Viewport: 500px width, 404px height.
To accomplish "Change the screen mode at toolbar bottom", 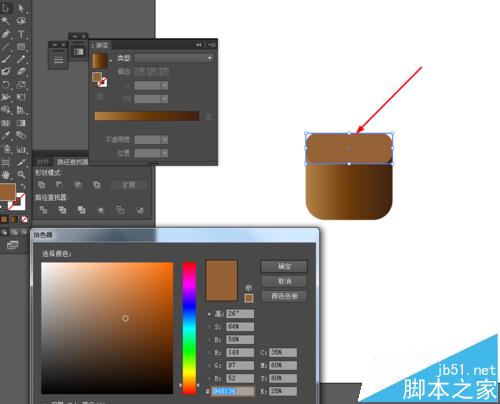I will (x=12, y=245).
